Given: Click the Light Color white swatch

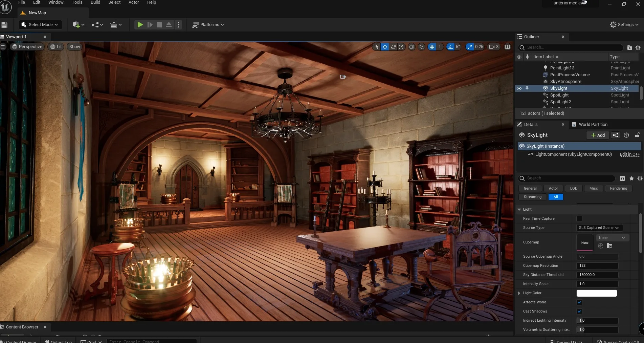Looking at the screenshot, I should 597,293.
